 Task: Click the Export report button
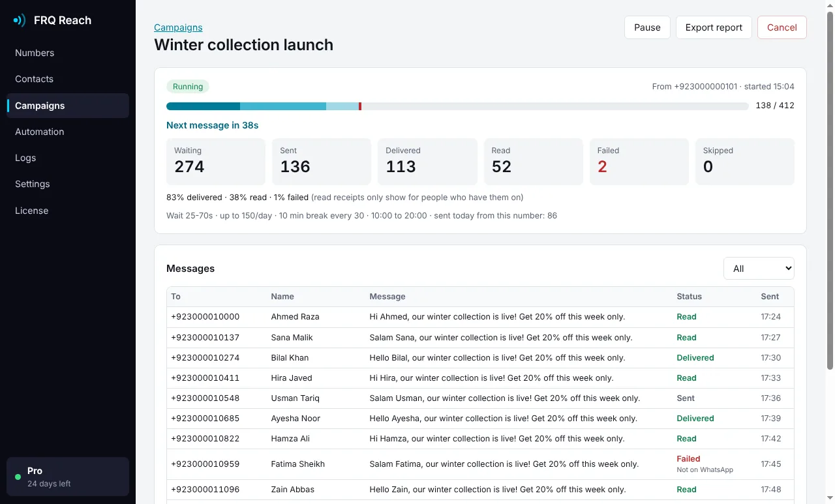pos(714,27)
